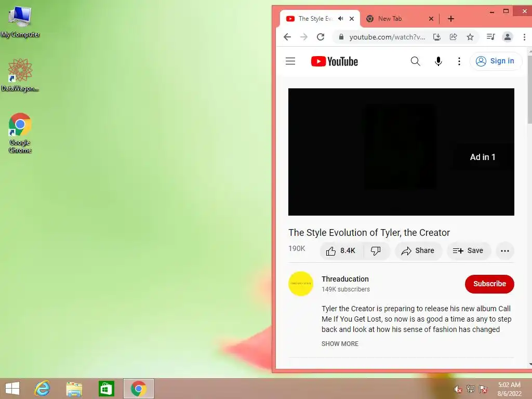Click the muted volume tray icon
The width and height of the screenshot is (532, 399).
pyautogui.click(x=458, y=389)
